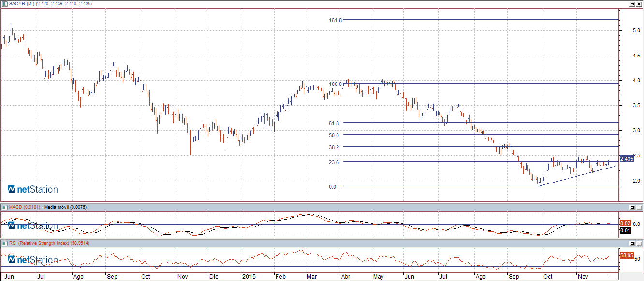Maximize the MACD indicator panel
644x281 pixels.
(x=632, y=207)
